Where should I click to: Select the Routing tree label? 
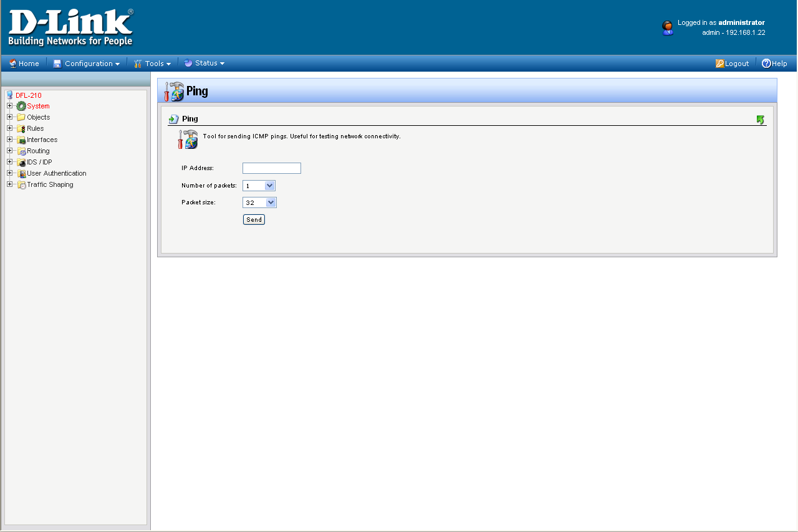(38, 151)
